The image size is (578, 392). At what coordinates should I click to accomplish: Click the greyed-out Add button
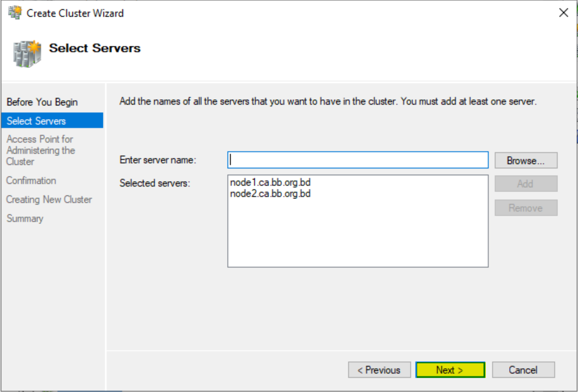click(526, 184)
